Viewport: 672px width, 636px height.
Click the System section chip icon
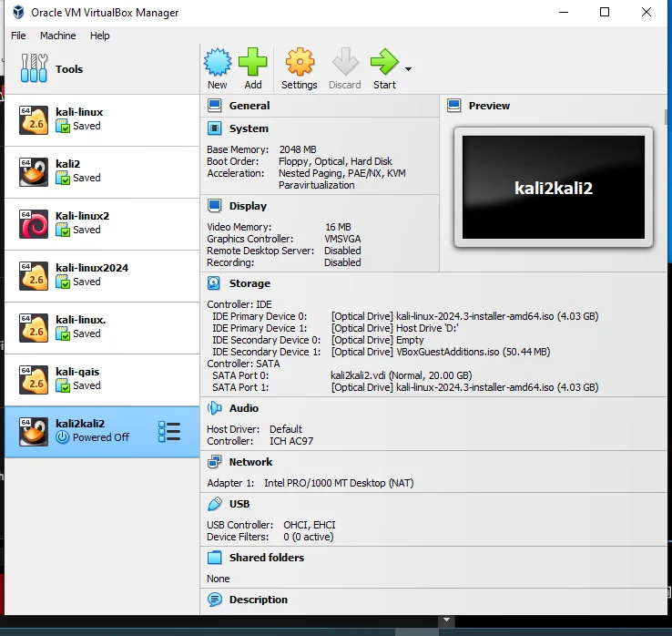(x=214, y=128)
